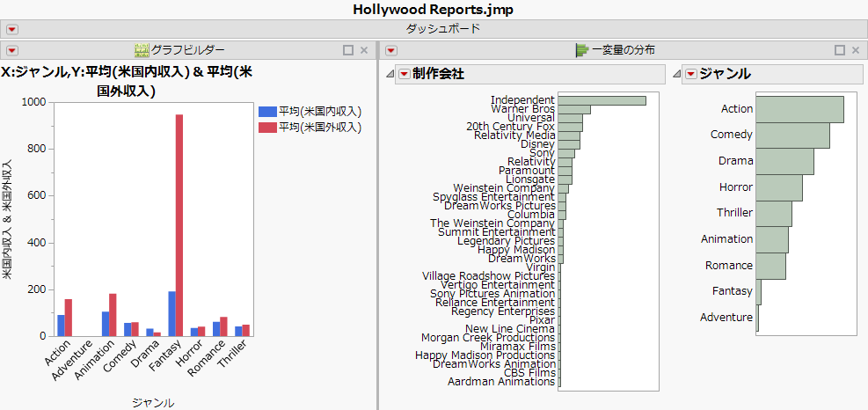Close the Distribution panel
868x410 pixels.
855,50
